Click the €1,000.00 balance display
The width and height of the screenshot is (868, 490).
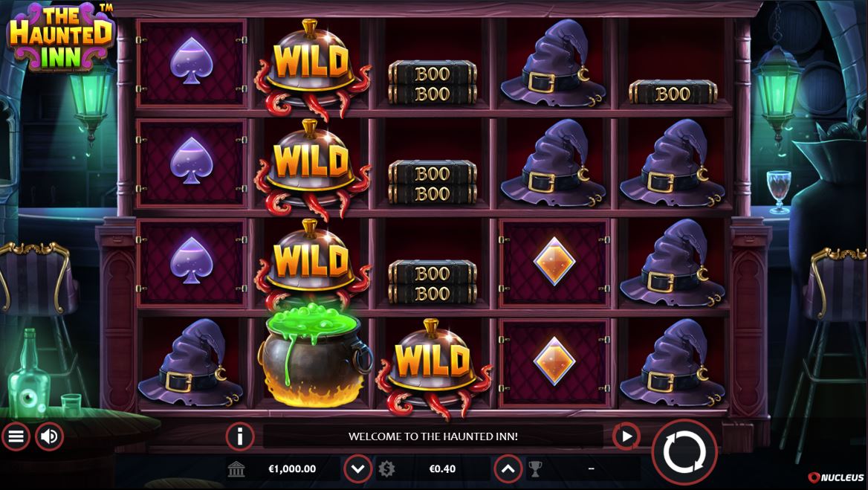tap(292, 469)
